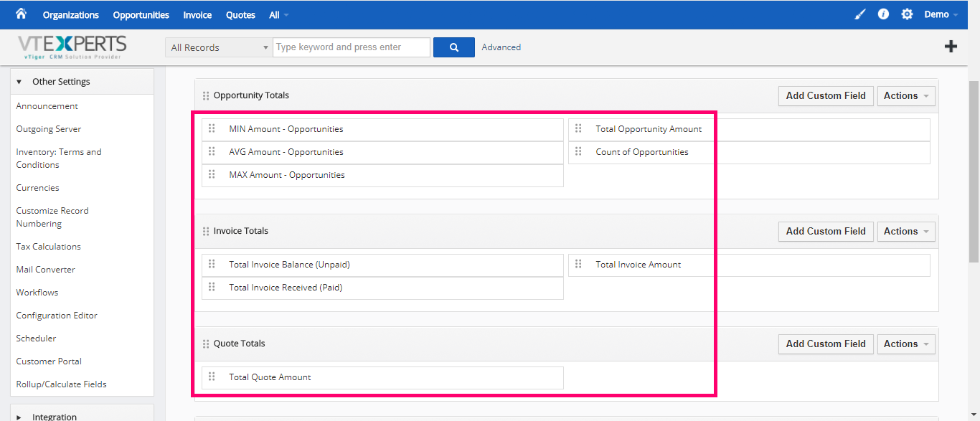This screenshot has width=980, height=421.
Task: Click drag handle for Total Invoice Received (Paid)
Action: pos(212,287)
